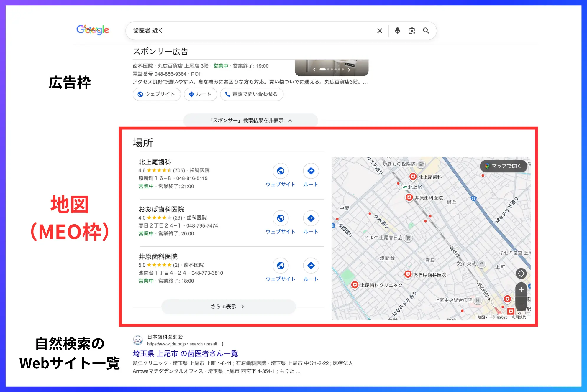Open the three-dot menu on 日本歯科医師会 result
The height and width of the screenshot is (392, 587).
coord(223,344)
